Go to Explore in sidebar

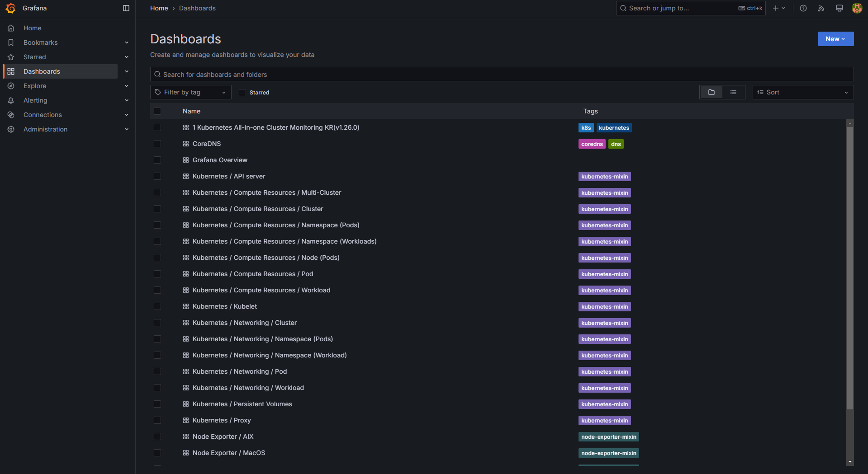point(35,86)
